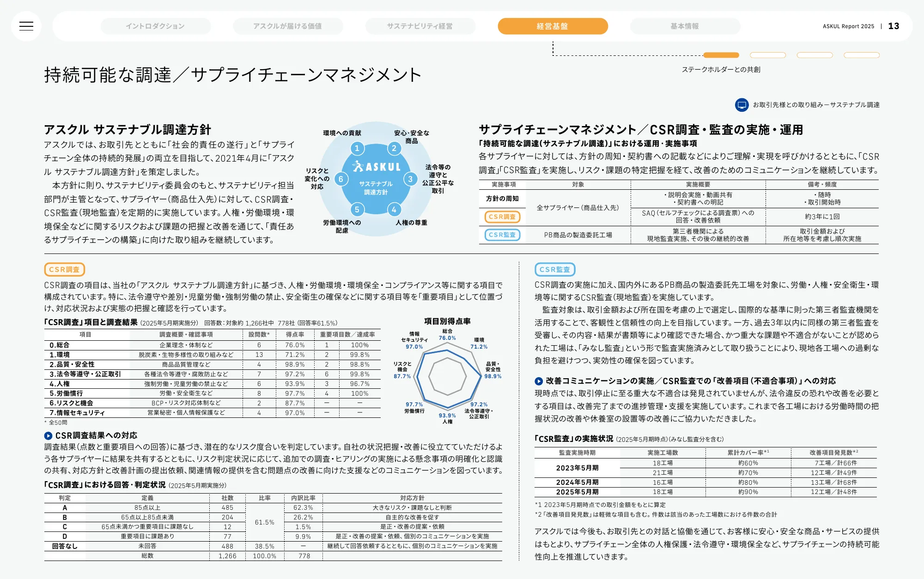This screenshot has width=924, height=579.
Task: Click the 約90% cumulative coverage cell
Action: 748,492
